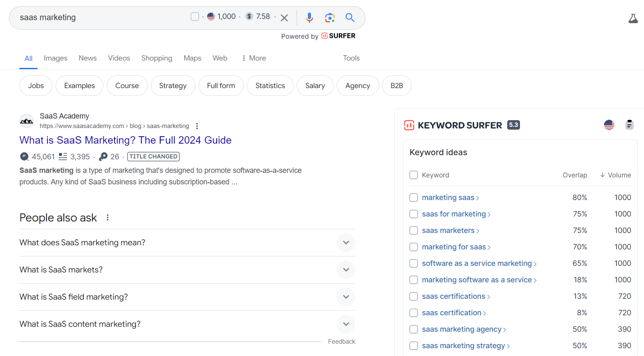Screen dimensions: 644x356
Task: Check the Keyword header checkbox
Action: click(413, 175)
